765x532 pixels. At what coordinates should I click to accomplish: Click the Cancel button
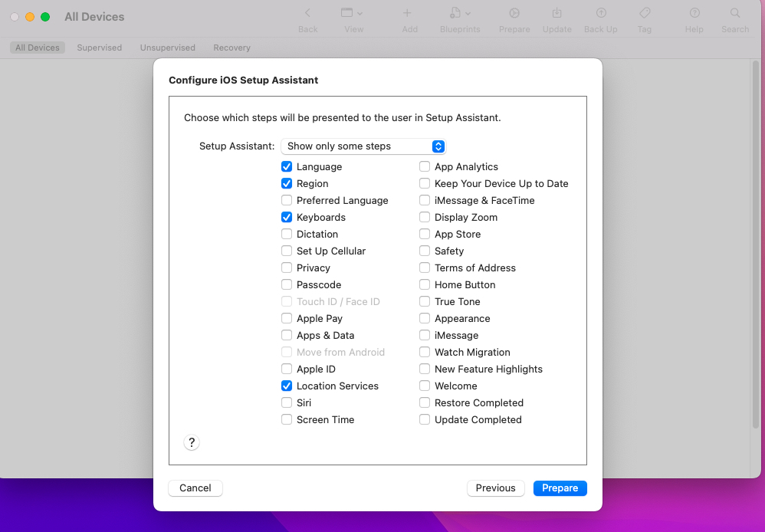coord(195,488)
